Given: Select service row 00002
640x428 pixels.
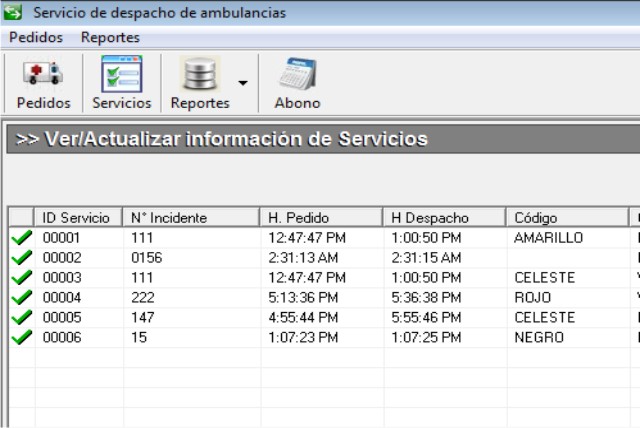Looking at the screenshot, I should (x=324, y=257).
